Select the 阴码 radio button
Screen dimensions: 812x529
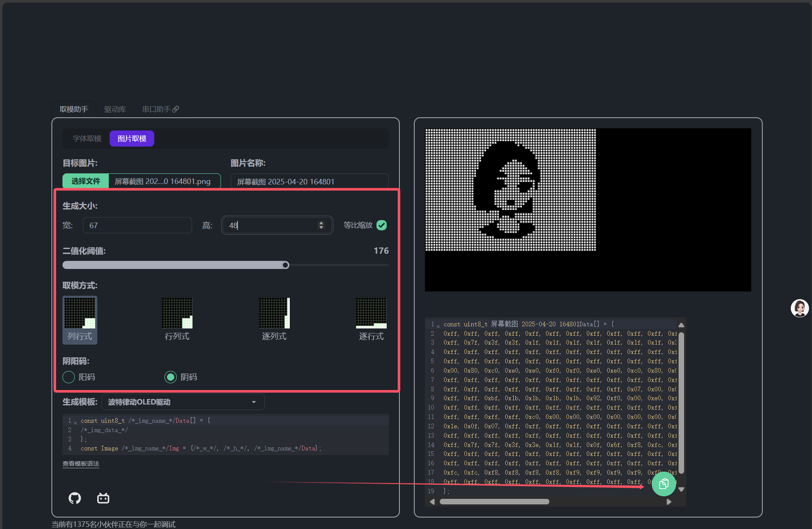coord(170,377)
